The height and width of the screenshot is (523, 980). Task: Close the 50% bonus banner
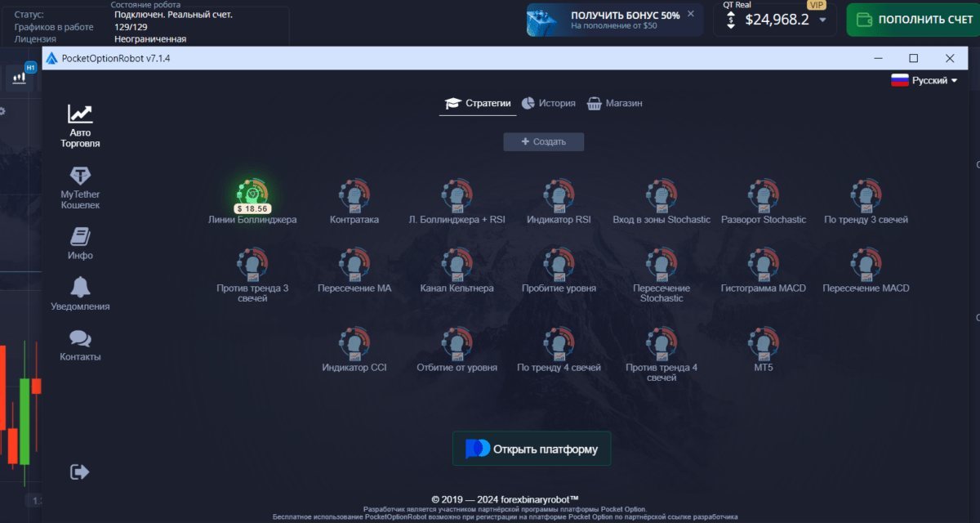(x=691, y=14)
